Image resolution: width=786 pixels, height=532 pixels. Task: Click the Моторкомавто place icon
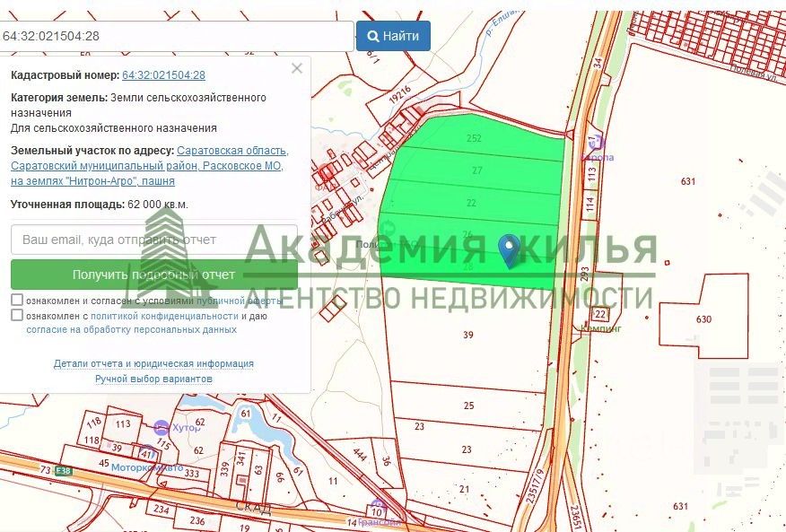tap(147, 452)
